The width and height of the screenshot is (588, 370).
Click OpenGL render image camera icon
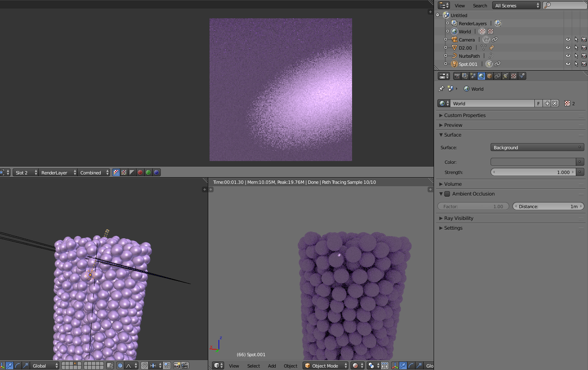click(x=177, y=366)
